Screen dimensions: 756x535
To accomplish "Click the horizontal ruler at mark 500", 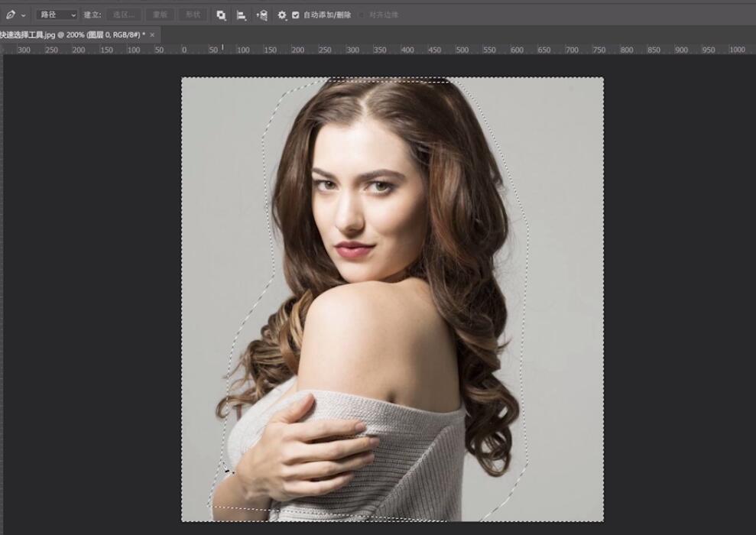I will [x=462, y=50].
